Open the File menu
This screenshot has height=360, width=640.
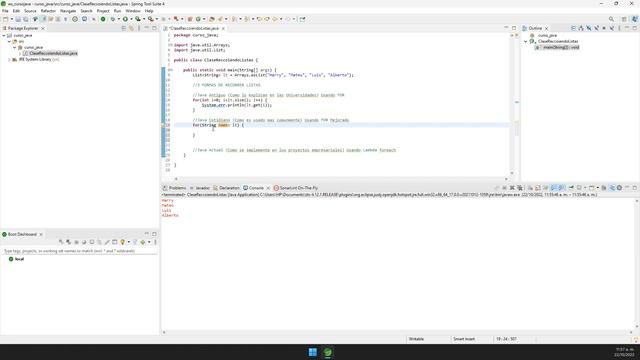tap(5, 11)
